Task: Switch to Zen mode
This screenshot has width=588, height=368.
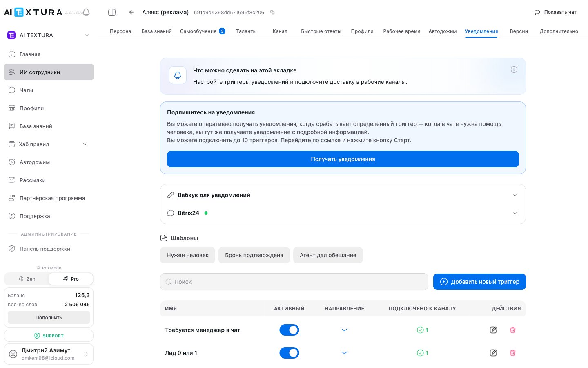Action: pos(27,279)
